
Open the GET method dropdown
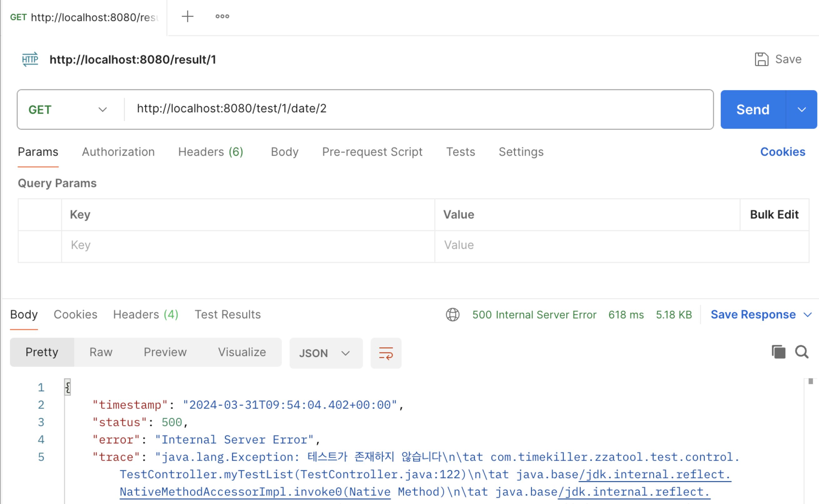pos(68,110)
